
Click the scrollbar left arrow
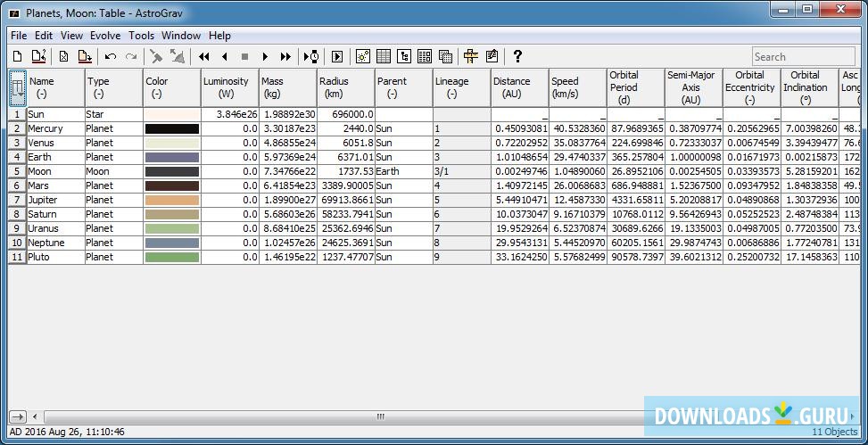click(35, 416)
